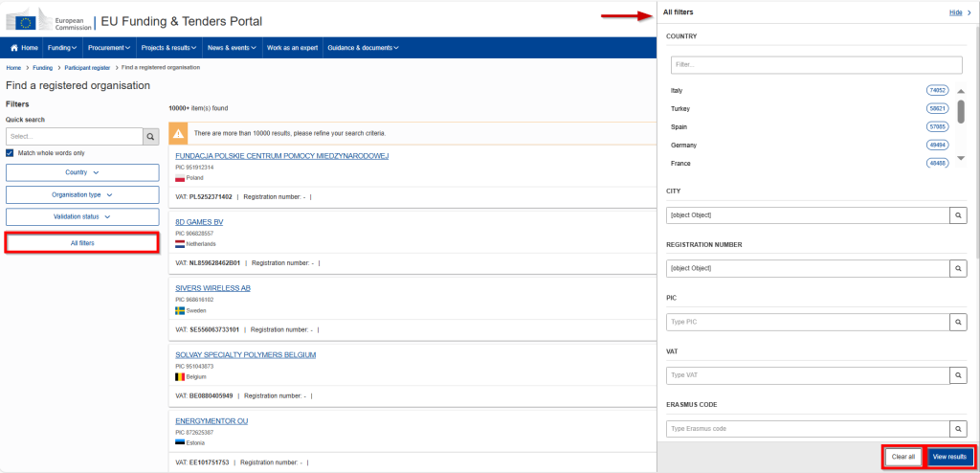Click the 49494 count badge for Germany
Screen dimensions: 980x473
pos(938,146)
